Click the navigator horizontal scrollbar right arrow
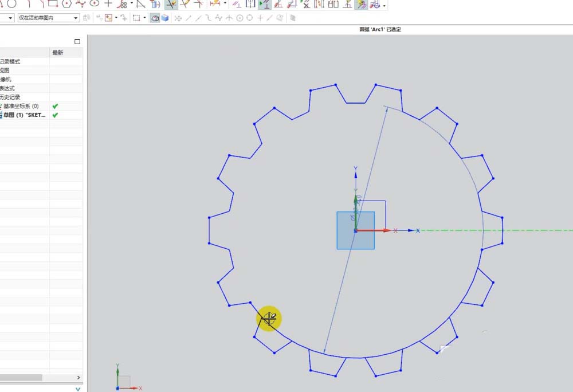 [x=79, y=378]
